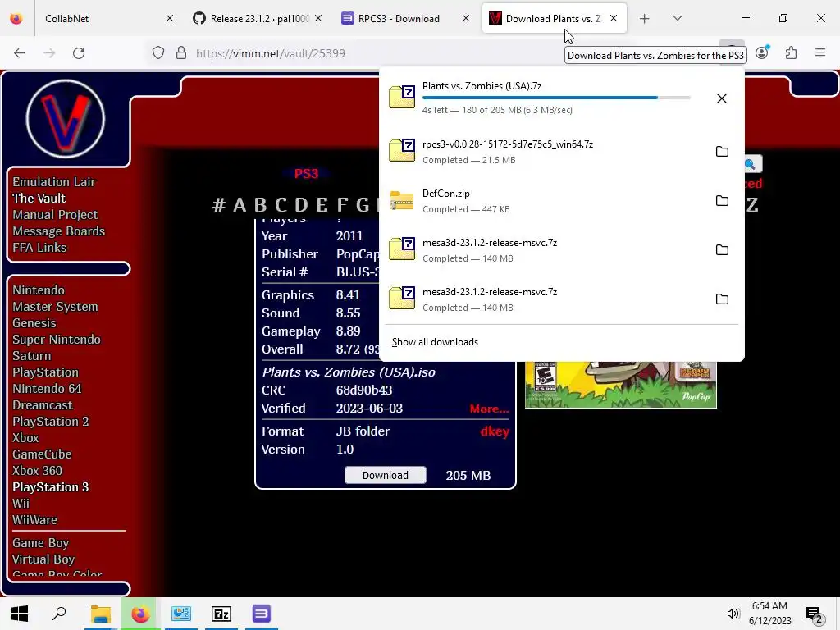Open Emulation Lair link
This screenshot has width=840, height=630.
(x=54, y=181)
